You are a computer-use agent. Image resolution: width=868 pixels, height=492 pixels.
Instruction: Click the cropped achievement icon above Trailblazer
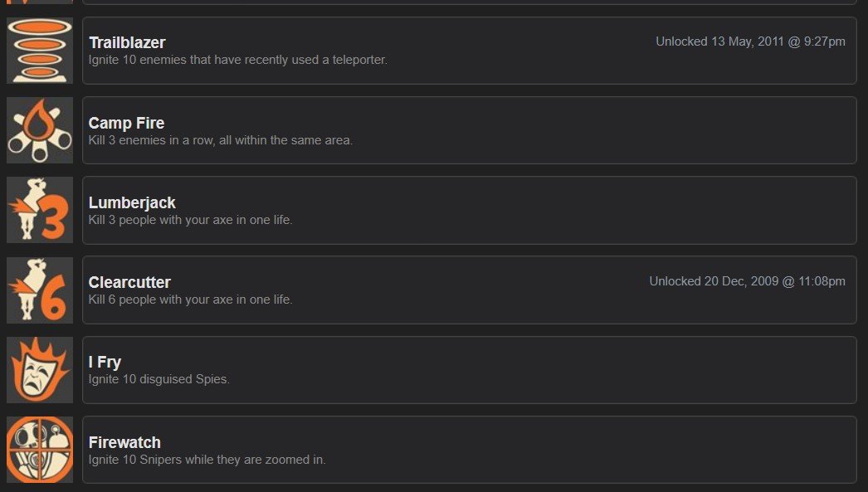39,4
